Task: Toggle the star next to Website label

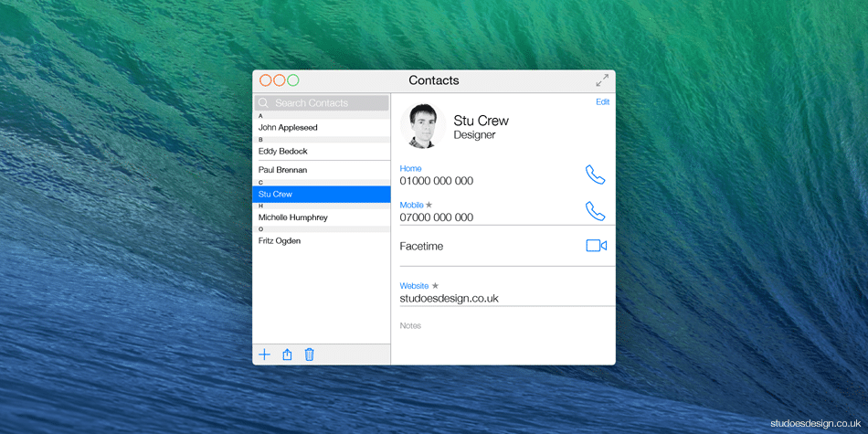Action: [436, 286]
